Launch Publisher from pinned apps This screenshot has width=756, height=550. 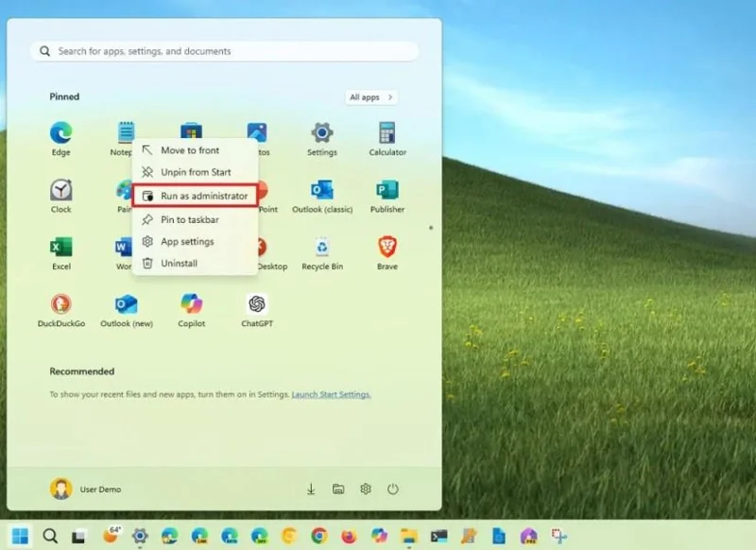pyautogui.click(x=387, y=197)
